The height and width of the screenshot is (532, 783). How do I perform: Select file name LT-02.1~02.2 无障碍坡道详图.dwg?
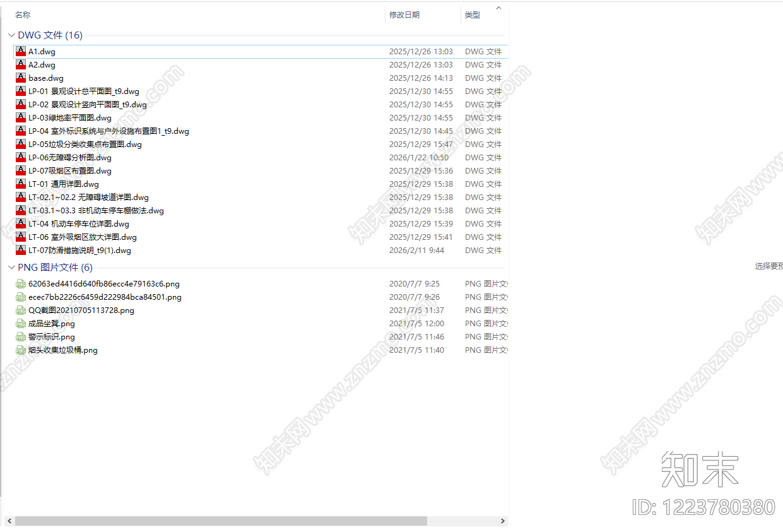click(88, 198)
